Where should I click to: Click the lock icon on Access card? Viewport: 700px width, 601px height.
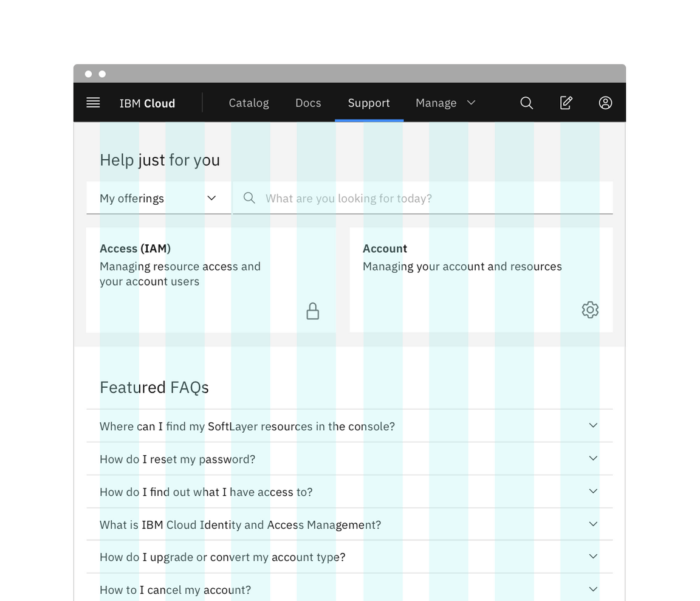coord(312,311)
